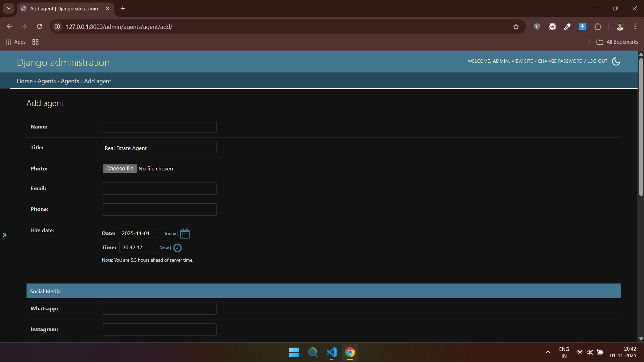Open the calendar date picker icon
Viewport: 644px width, 362px height.
click(x=185, y=234)
